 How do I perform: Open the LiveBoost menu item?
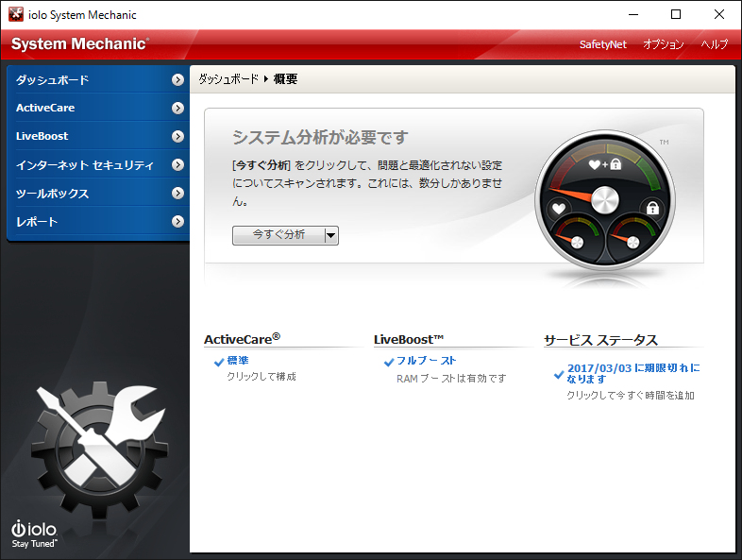click(98, 136)
